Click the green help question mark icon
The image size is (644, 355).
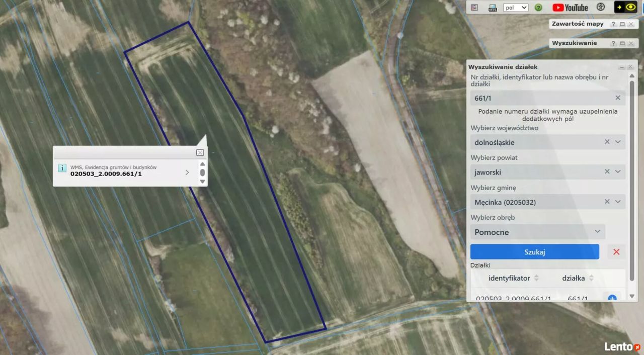[538, 8]
